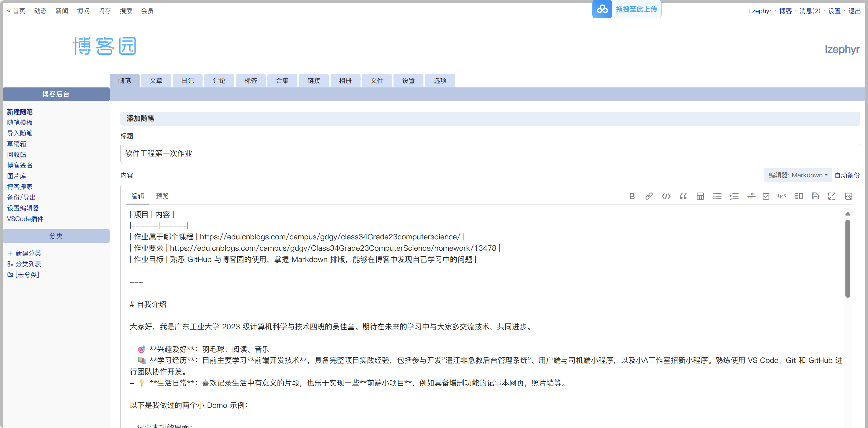The image size is (868, 428).
Task: Toggle side-by-side preview mode
Action: [x=799, y=196]
